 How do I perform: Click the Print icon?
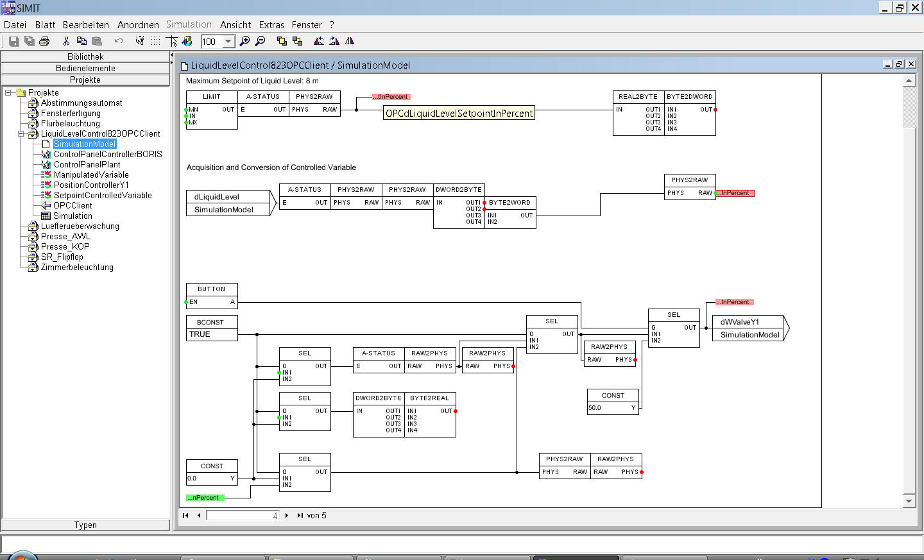point(44,41)
